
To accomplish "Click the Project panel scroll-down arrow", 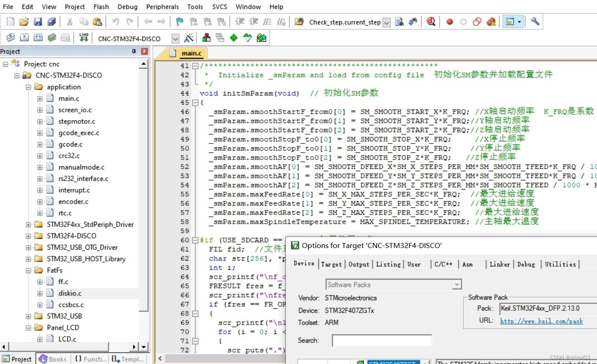I will [144, 347].
